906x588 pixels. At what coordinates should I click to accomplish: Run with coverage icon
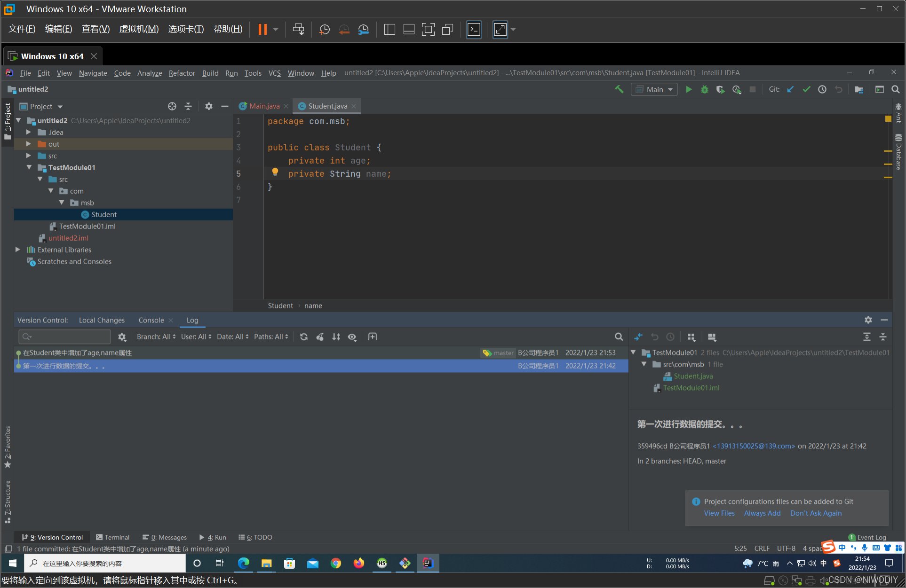coord(720,89)
